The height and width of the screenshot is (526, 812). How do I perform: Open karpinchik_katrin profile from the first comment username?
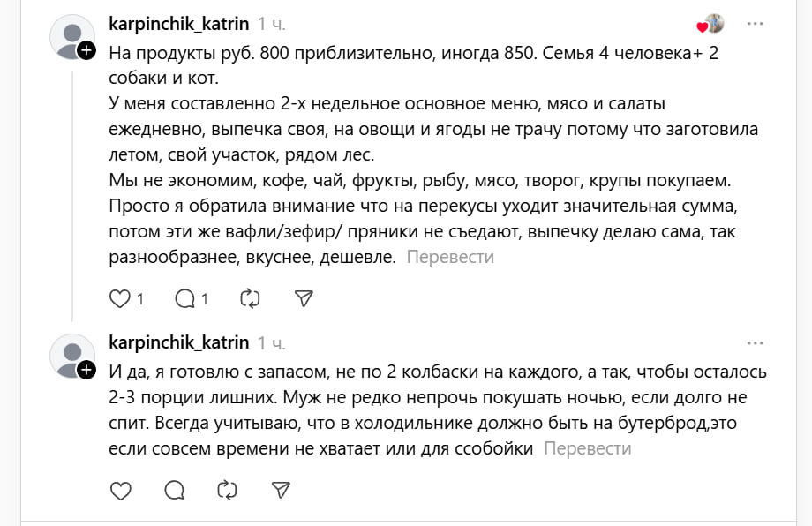(x=179, y=24)
